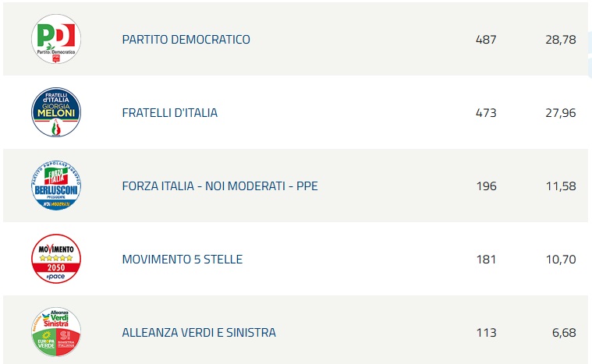Select the MOVIMENTO 5 STELLE name
Viewport: 592px width, 364px height.
coord(182,260)
